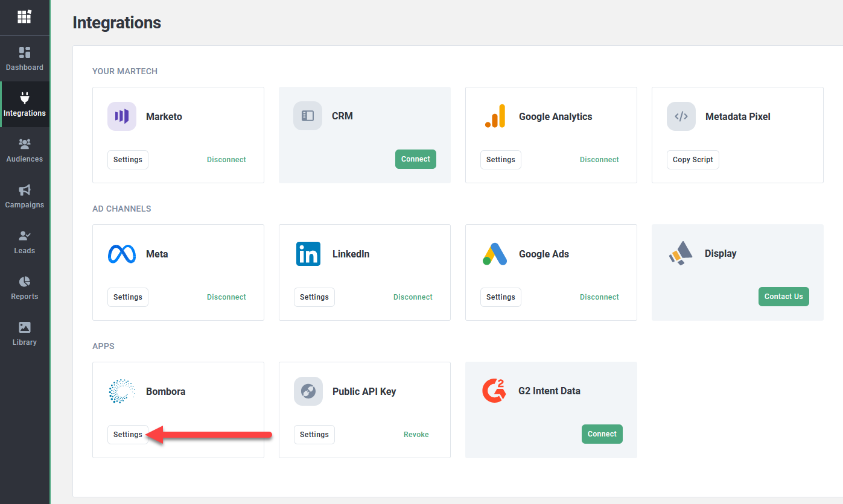Screen dimensions: 843x504
Task: Click the Metadata Pixel code icon
Action: point(681,116)
